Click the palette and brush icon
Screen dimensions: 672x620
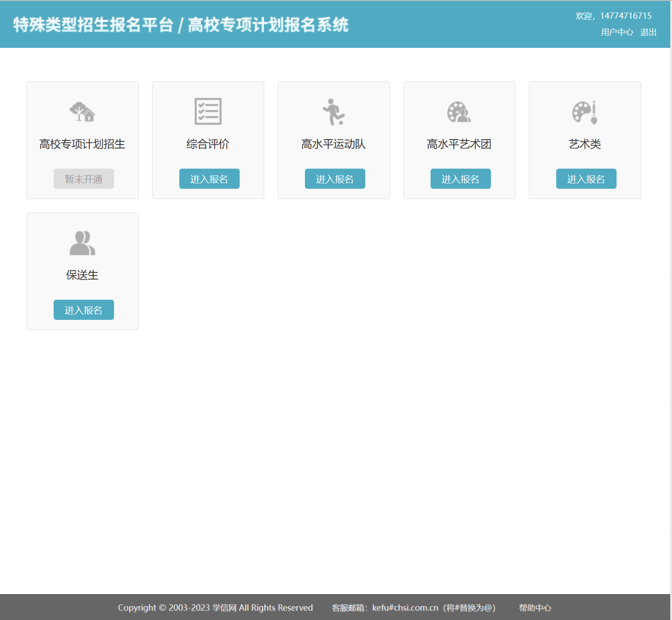pyautogui.click(x=585, y=112)
